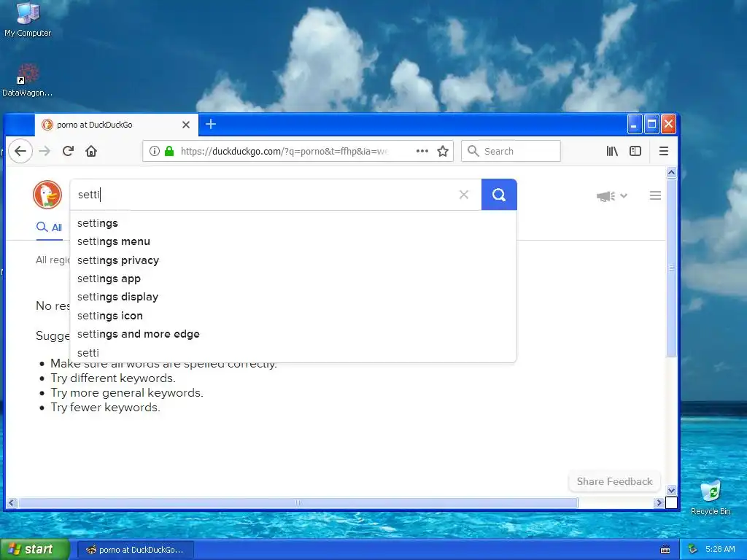The image size is (747, 560).
Task: Choose the 'settings app' suggestion
Action: 293,279
